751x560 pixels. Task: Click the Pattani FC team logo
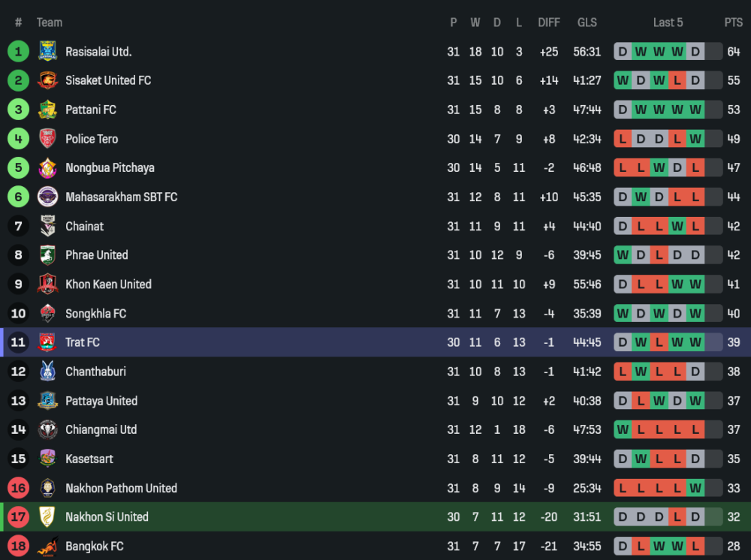[x=47, y=110]
